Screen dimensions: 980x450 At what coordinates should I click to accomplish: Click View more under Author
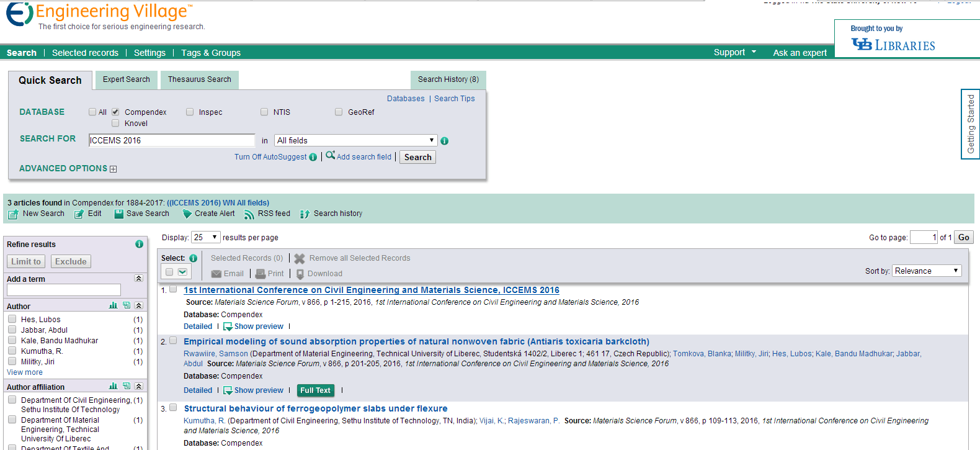(25, 372)
